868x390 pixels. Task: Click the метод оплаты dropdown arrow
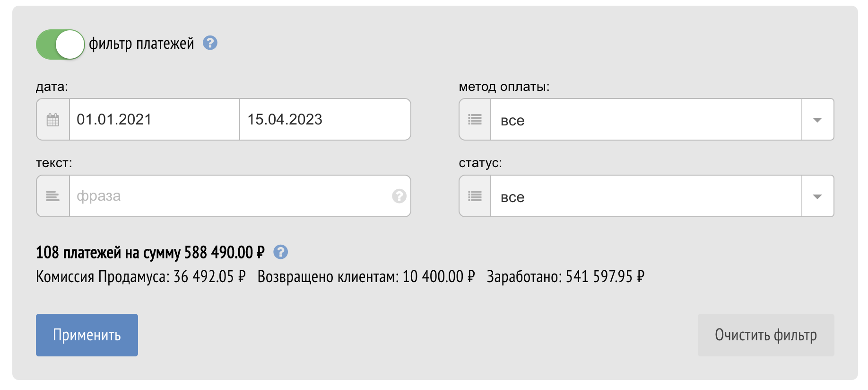point(817,120)
